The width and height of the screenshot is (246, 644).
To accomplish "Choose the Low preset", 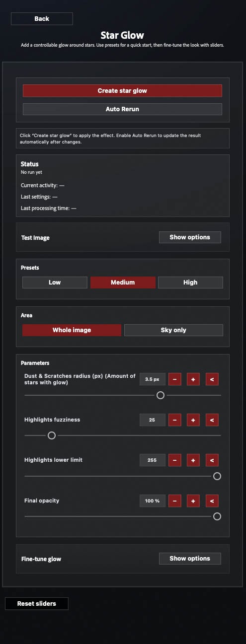I will (55, 283).
